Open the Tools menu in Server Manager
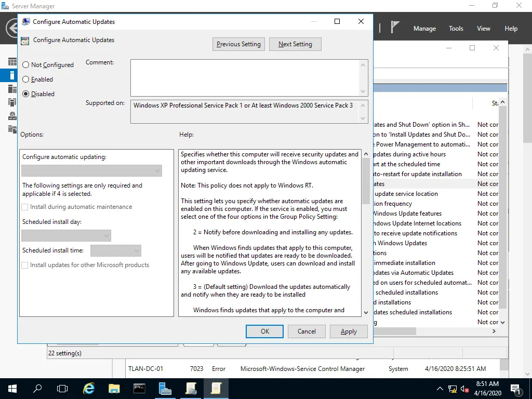Screen dimensions: 532x399 456,29
